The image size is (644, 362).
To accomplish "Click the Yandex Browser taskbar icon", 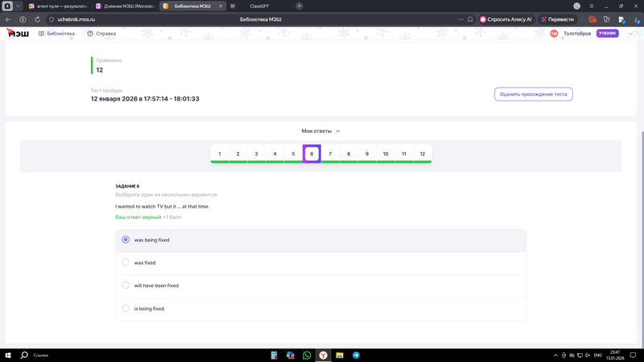I will pos(323,355).
